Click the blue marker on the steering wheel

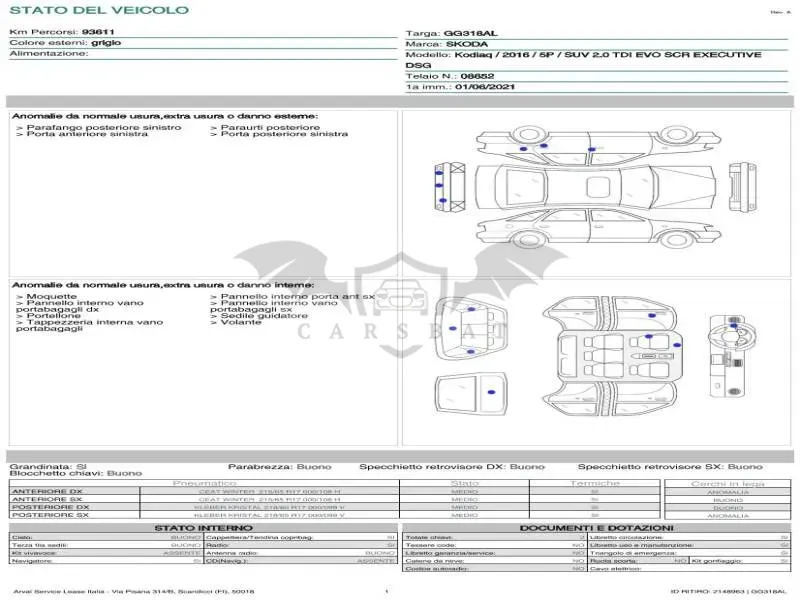pyautogui.click(x=734, y=326)
